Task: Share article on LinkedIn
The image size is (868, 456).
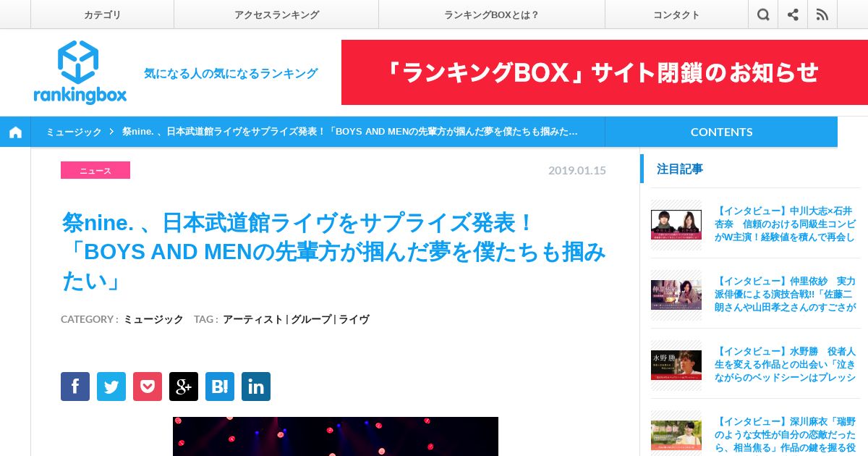Action: coord(256,387)
